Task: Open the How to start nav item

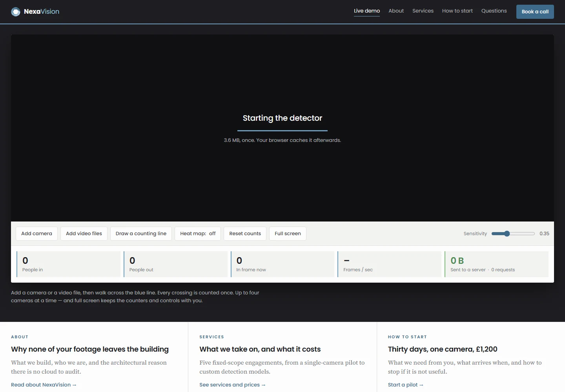Action: click(457, 11)
